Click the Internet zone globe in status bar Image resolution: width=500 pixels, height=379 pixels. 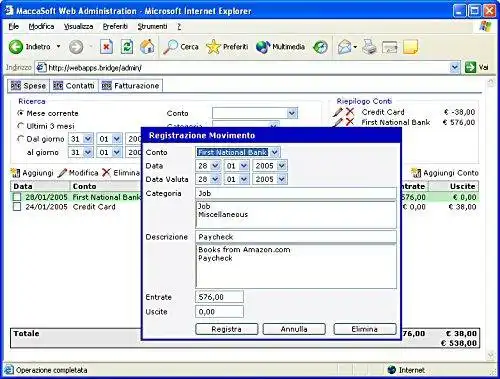click(x=392, y=370)
